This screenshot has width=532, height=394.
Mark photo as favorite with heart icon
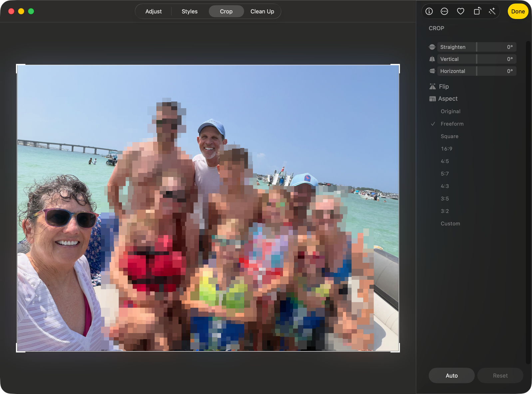460,11
